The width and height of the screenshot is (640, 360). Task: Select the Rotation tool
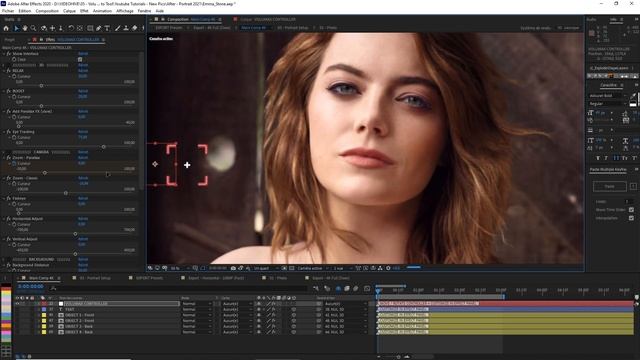pos(71,28)
